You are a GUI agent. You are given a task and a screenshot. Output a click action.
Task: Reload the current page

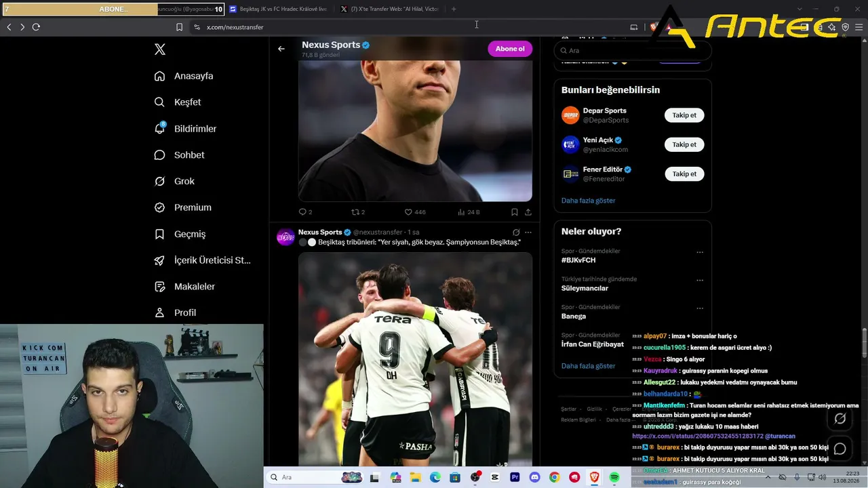coord(36,27)
